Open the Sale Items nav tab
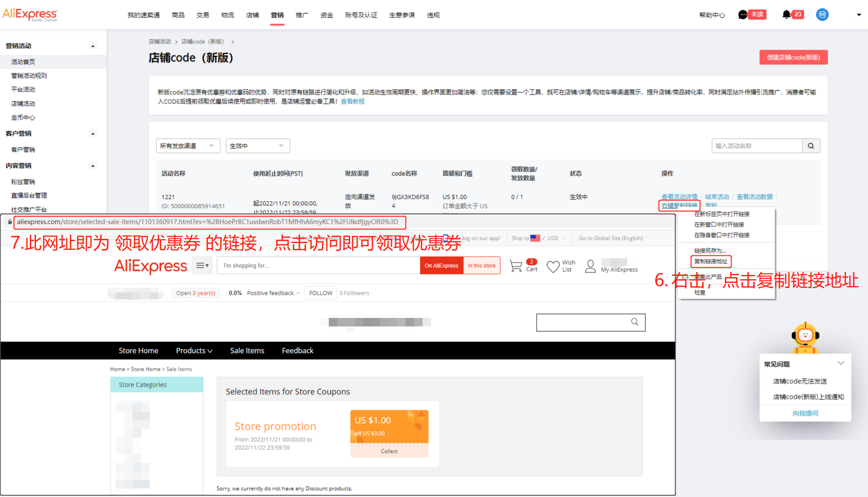Image resolution: width=868 pixels, height=497 pixels. [x=247, y=351]
